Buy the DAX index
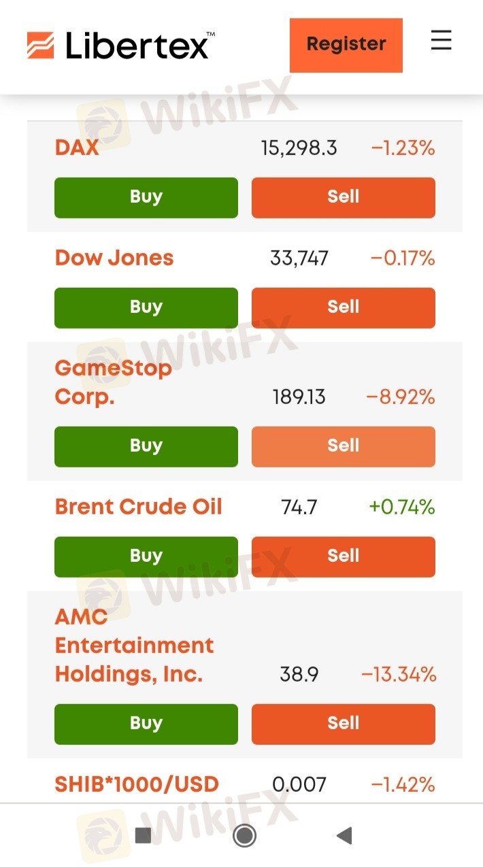Screen dimensions: 483x868 (146, 197)
